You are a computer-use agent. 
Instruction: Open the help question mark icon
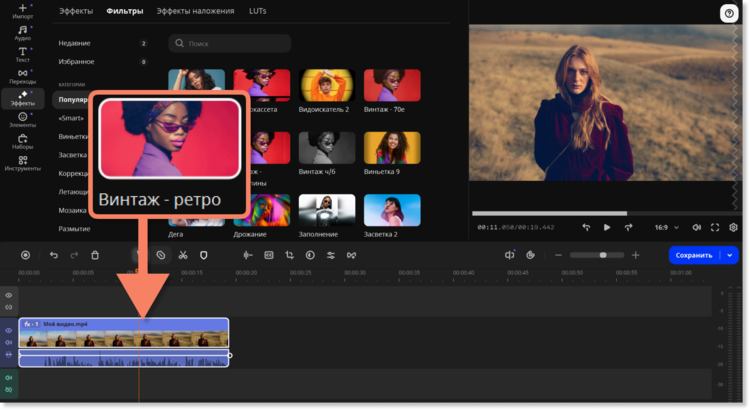(728, 13)
